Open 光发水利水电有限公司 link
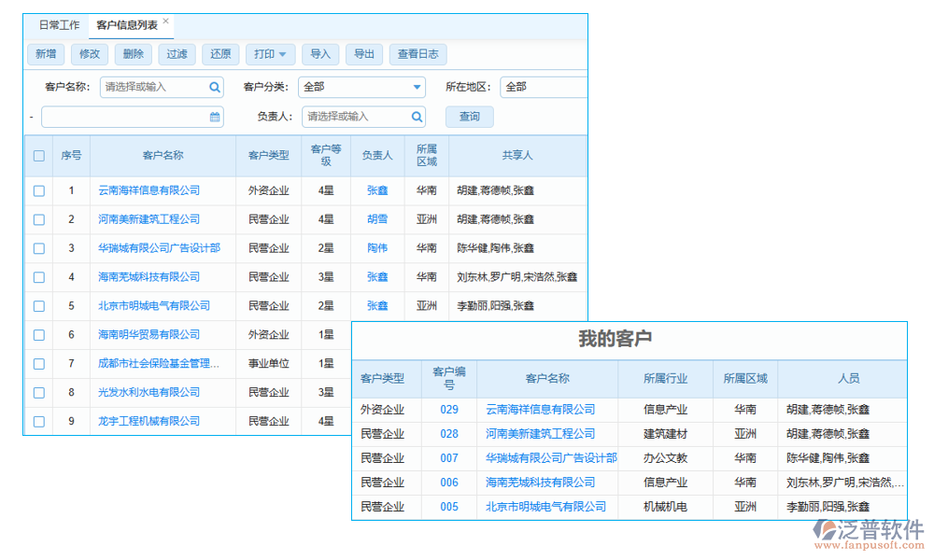 (149, 393)
